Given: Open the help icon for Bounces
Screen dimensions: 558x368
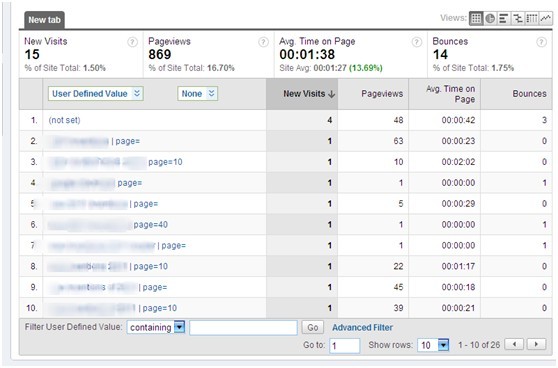Looking at the screenshot, I should click(x=541, y=42).
